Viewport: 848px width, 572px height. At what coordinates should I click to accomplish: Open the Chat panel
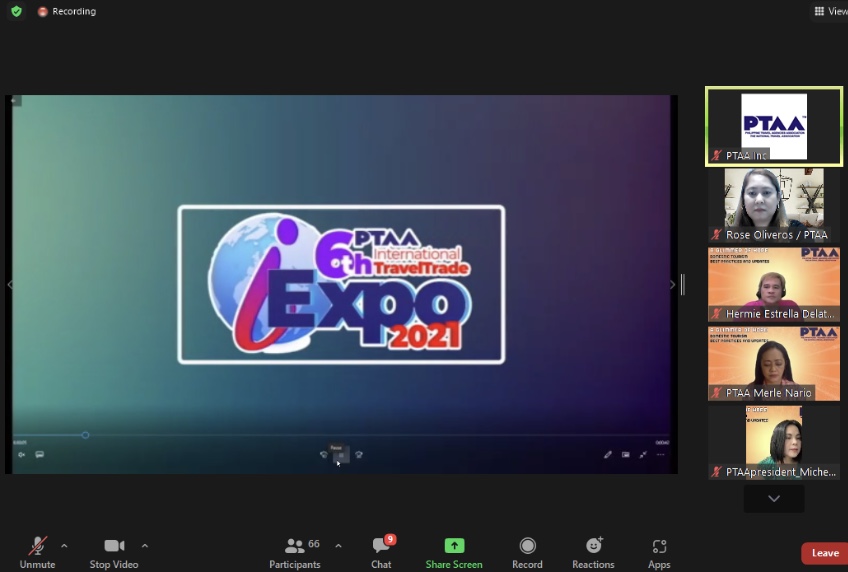[381, 552]
